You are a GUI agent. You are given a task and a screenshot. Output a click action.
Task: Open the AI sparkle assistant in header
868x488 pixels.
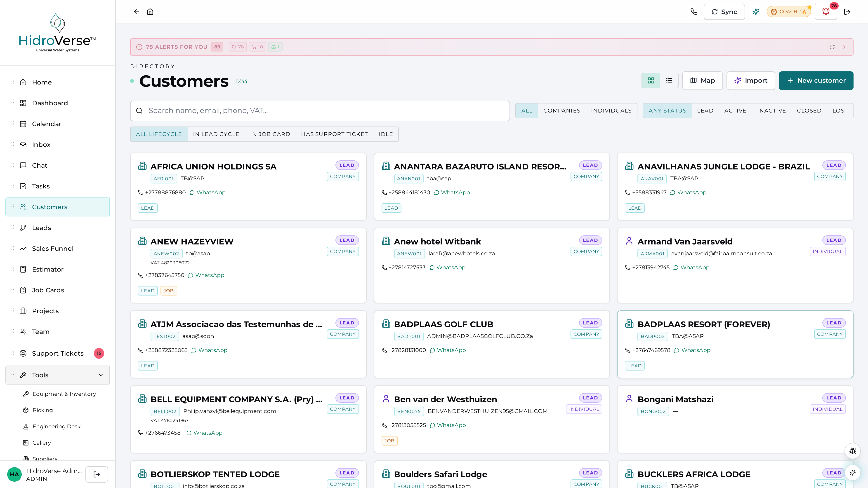click(756, 12)
